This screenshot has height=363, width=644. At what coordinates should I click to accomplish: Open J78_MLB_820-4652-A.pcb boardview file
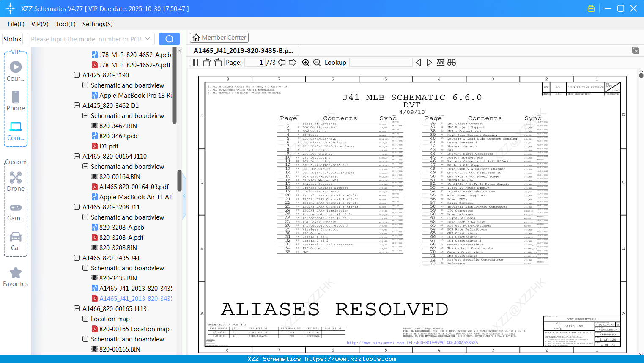(x=132, y=55)
